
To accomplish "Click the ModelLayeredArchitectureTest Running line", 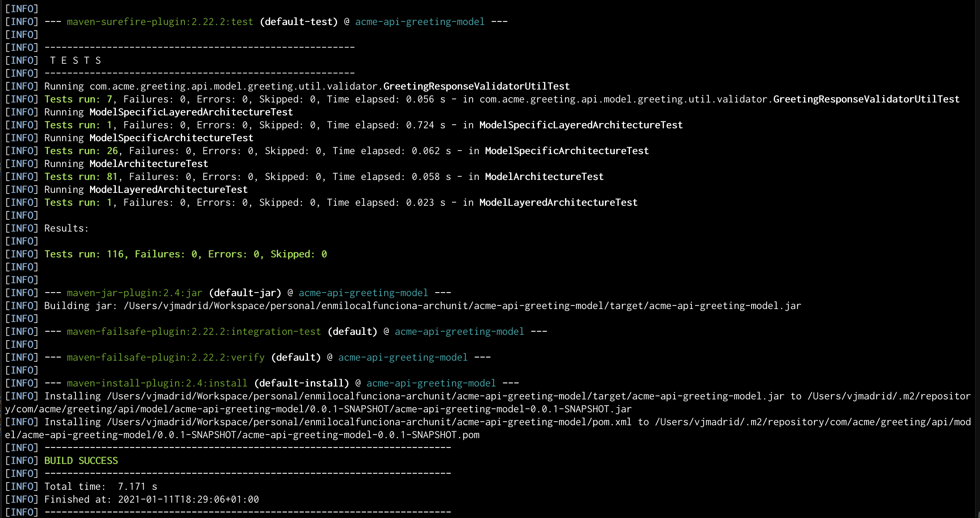I will [x=146, y=189].
